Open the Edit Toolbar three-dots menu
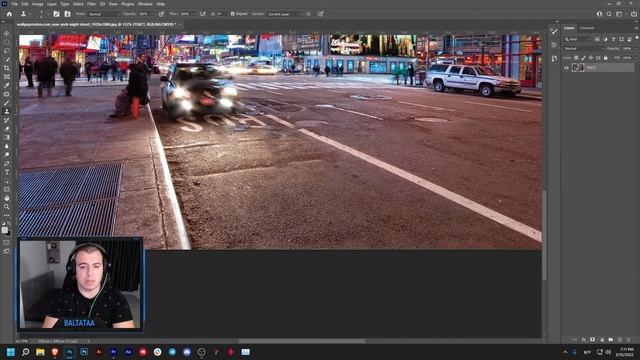This screenshot has height=360, width=640. point(7,215)
